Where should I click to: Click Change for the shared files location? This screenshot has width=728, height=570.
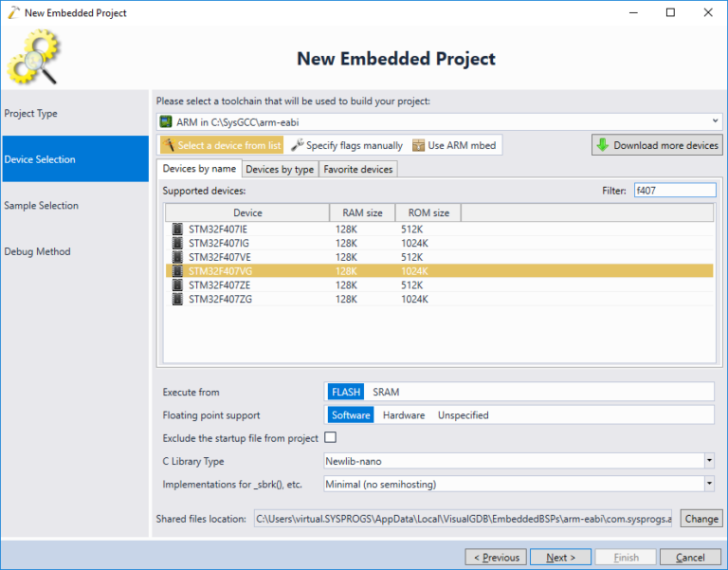click(x=701, y=519)
